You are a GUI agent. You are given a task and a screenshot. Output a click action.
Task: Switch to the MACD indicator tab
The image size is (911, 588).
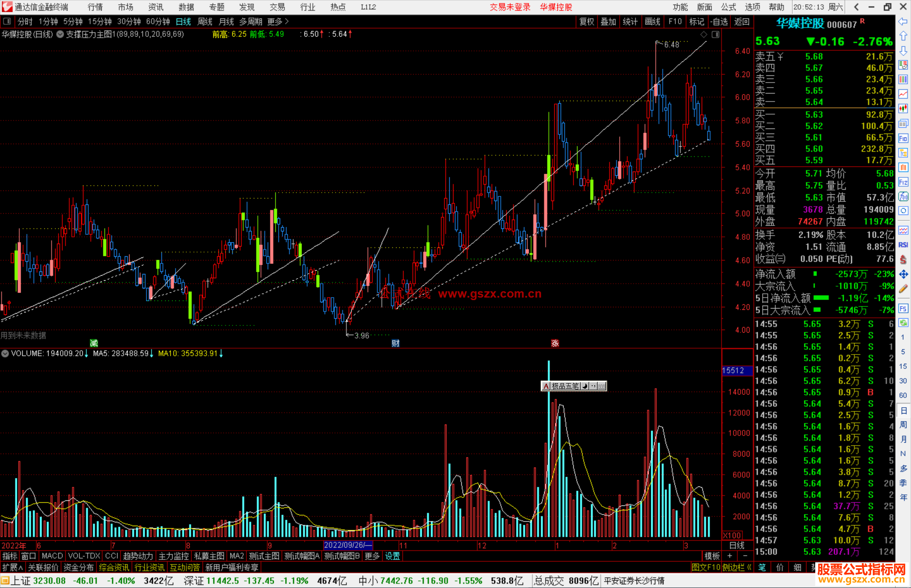(x=52, y=556)
